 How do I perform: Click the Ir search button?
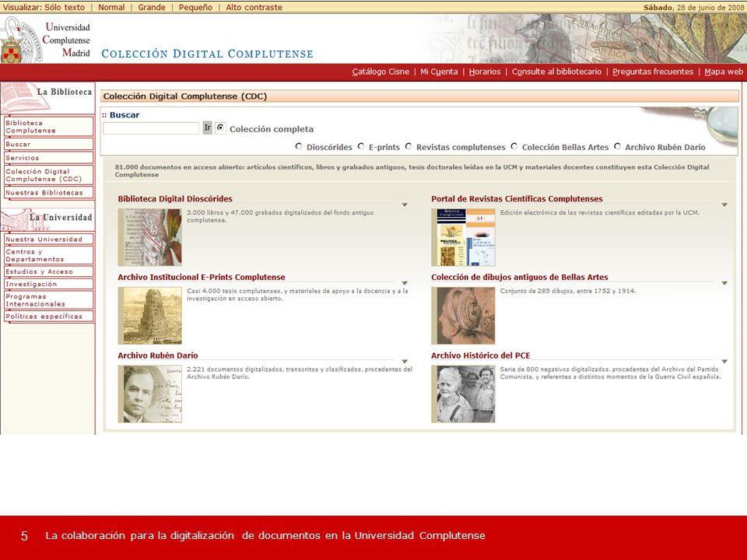(x=207, y=128)
